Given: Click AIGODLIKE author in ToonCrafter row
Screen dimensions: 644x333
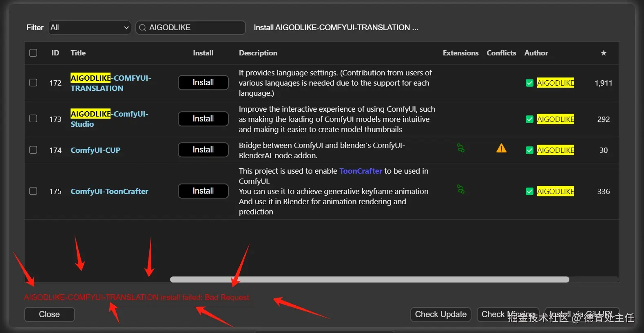Looking at the screenshot, I should click(555, 191).
